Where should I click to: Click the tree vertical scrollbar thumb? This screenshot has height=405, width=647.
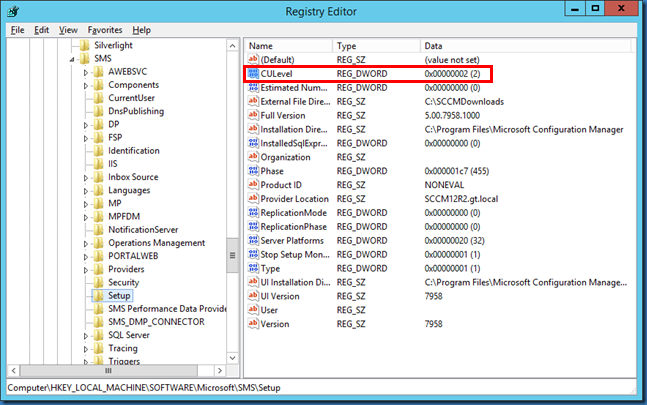[x=232, y=255]
